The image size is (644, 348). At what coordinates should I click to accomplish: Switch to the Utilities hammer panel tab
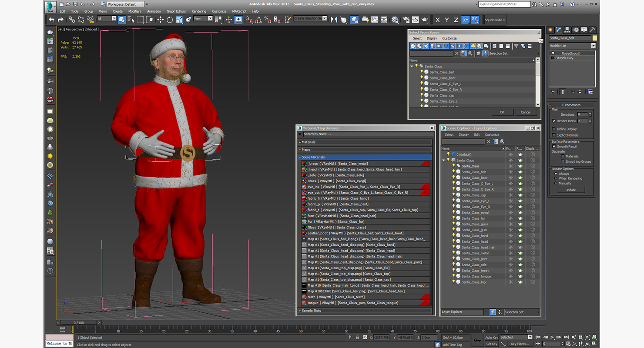click(x=593, y=30)
